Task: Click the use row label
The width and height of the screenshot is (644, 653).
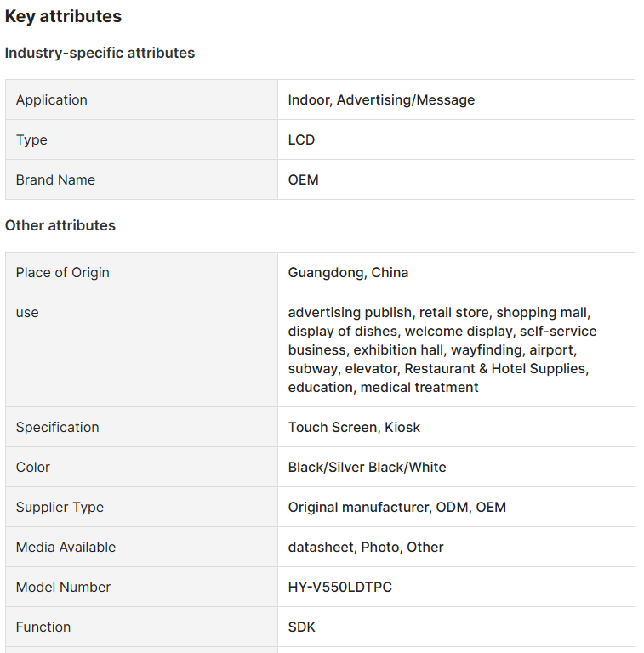Action: tap(27, 312)
